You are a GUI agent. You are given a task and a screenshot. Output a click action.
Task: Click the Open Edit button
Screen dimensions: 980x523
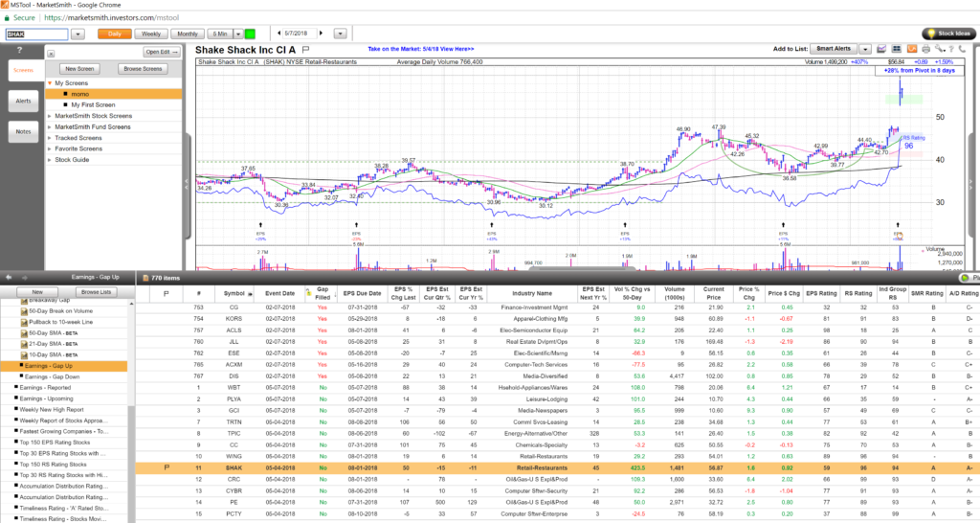pos(161,52)
